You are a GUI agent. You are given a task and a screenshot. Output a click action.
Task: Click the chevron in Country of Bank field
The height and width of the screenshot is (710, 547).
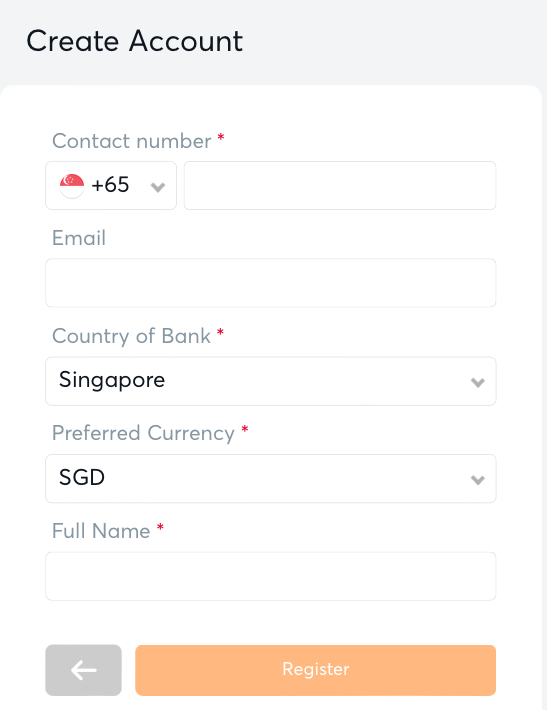coord(478,383)
